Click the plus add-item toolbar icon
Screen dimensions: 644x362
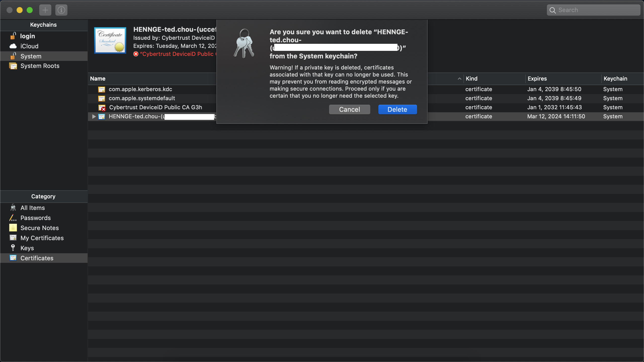45,10
